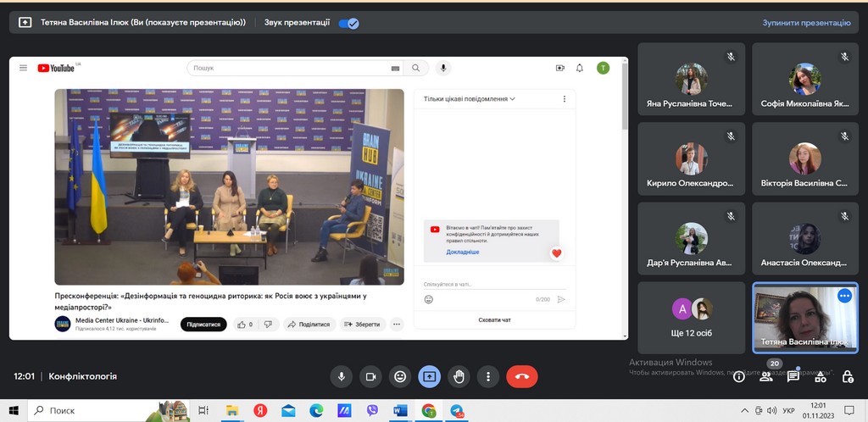
Task: Open meeting details info icon
Action: (x=738, y=376)
